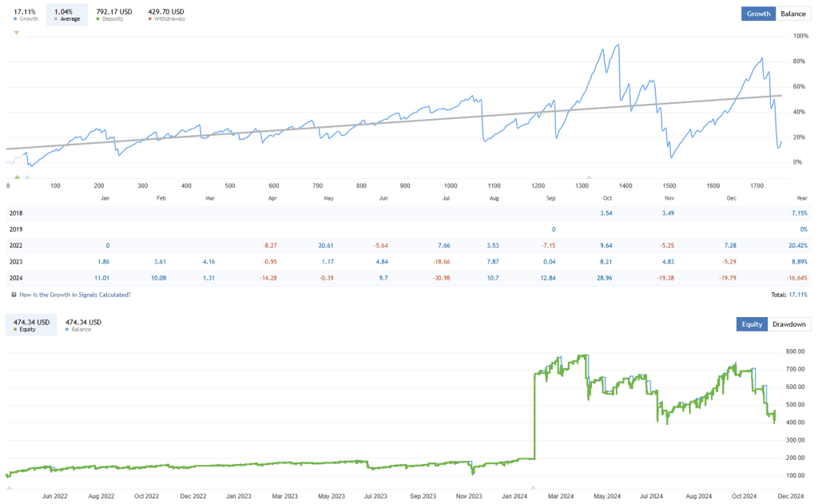Click the book icon beside the growth calculation link
This screenshot has height=504, width=818.
coord(14,295)
